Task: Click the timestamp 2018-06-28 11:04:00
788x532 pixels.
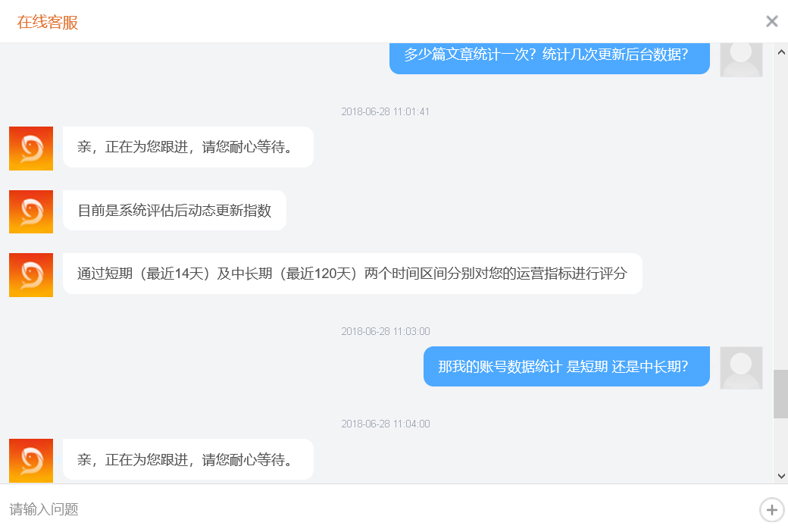Action: click(386, 424)
